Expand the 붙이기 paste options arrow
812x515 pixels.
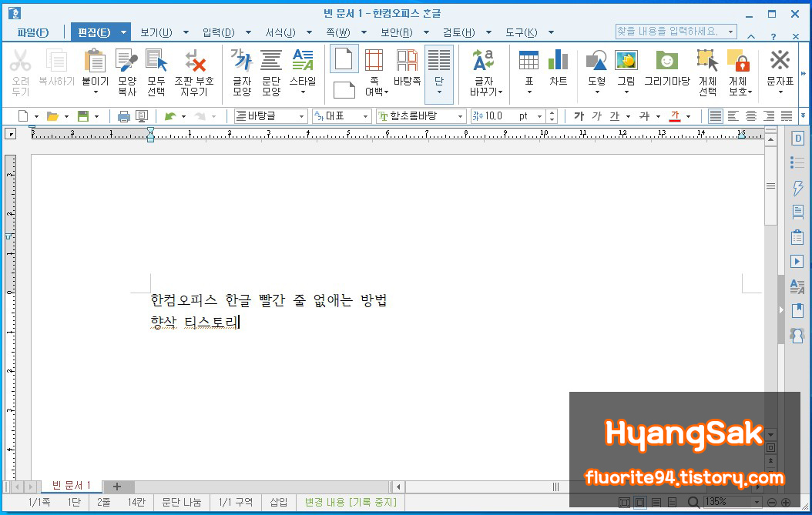(x=96, y=92)
